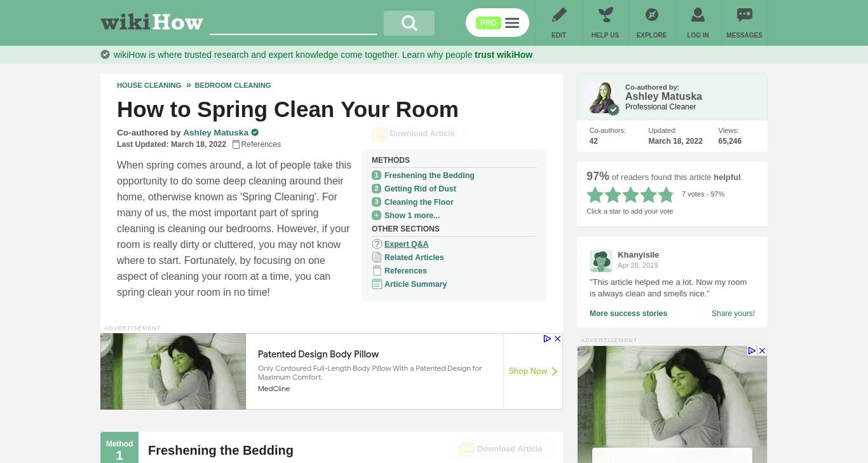This screenshot has width=868, height=463.
Task: Click inside the wikiHow search field
Action: (x=294, y=24)
